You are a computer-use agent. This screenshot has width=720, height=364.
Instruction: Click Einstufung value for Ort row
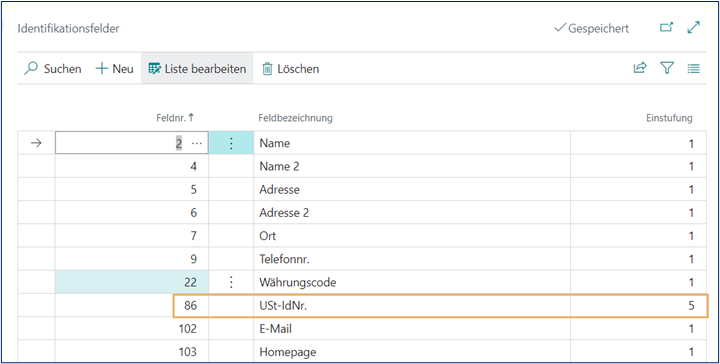[x=638, y=236]
